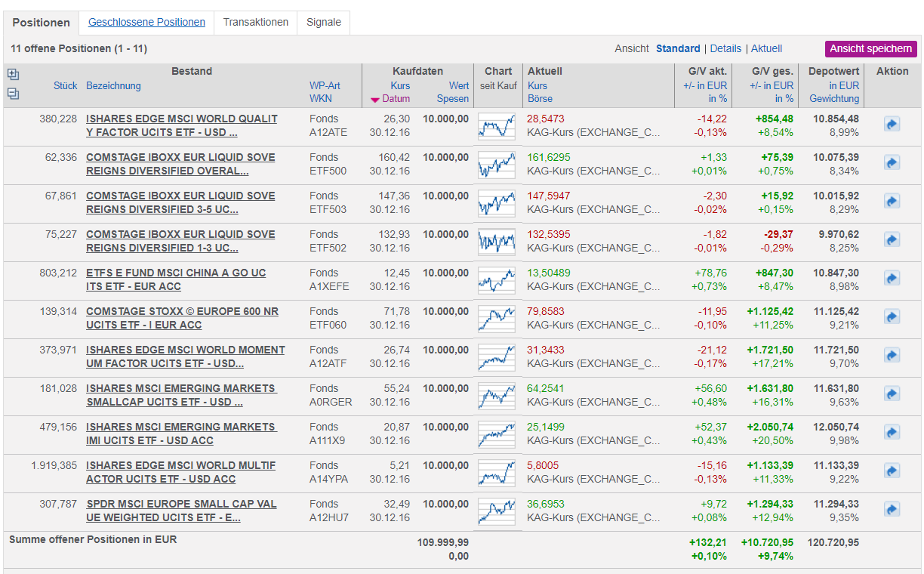
Task: Open chart thumbnail for iShares Emerging Markets Smallcap
Action: click(x=496, y=395)
